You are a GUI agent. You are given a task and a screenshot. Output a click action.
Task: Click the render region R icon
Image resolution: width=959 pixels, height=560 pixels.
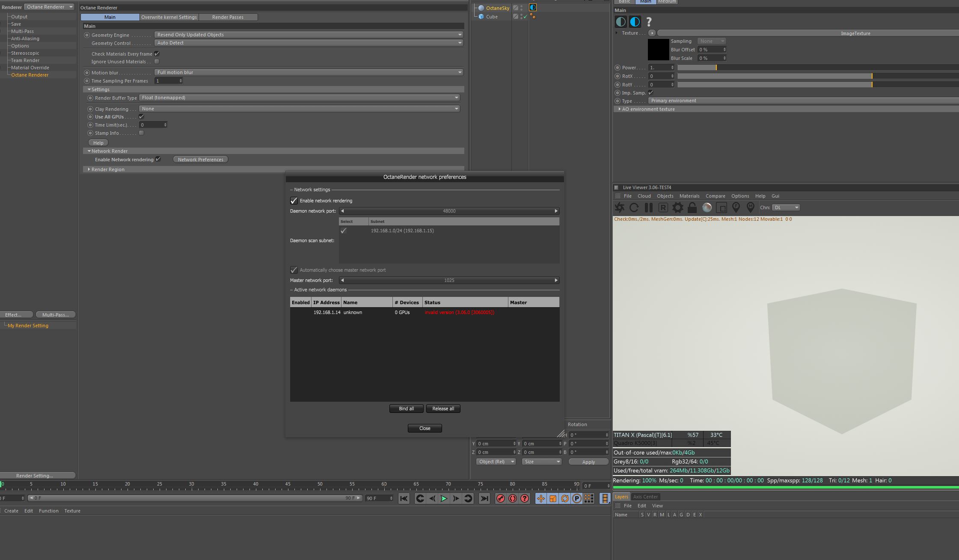663,207
